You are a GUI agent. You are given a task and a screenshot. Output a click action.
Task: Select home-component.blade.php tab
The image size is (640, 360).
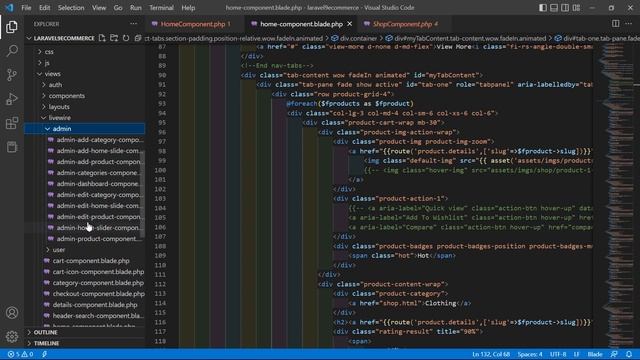point(301,24)
